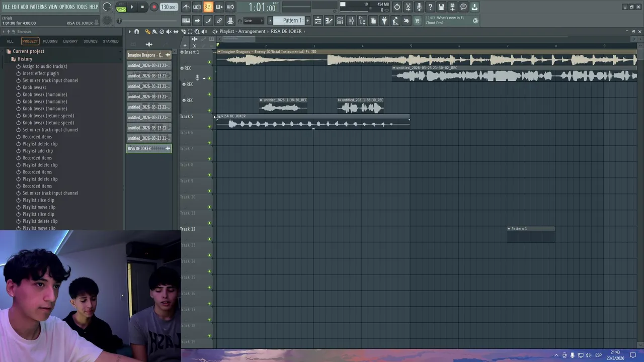Toggle mute LED on Track 18
Screen dimensions: 644x362
coord(210,335)
